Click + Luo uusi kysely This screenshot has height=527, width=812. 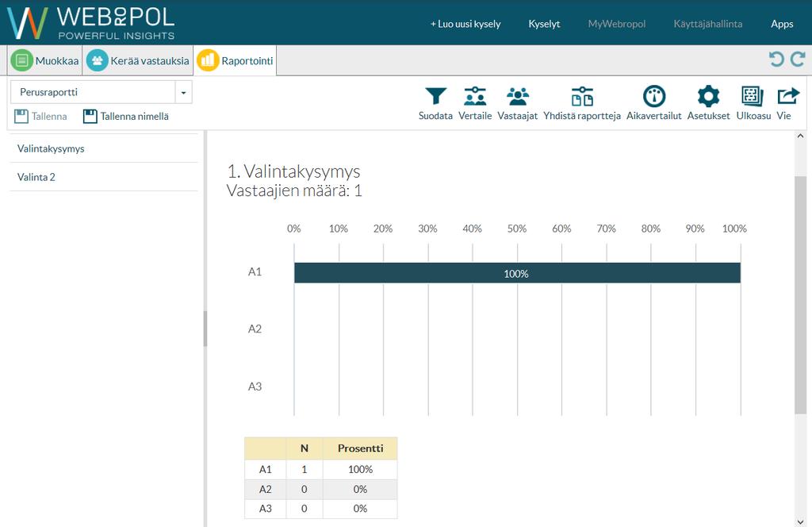coord(465,24)
